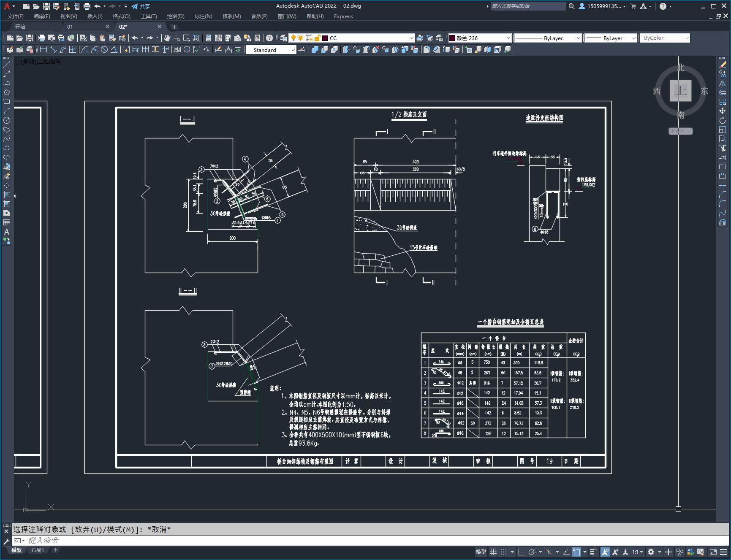Image resolution: width=731 pixels, height=560 pixels.
Task: Switch to the 01 drawing tab
Action: 70,27
